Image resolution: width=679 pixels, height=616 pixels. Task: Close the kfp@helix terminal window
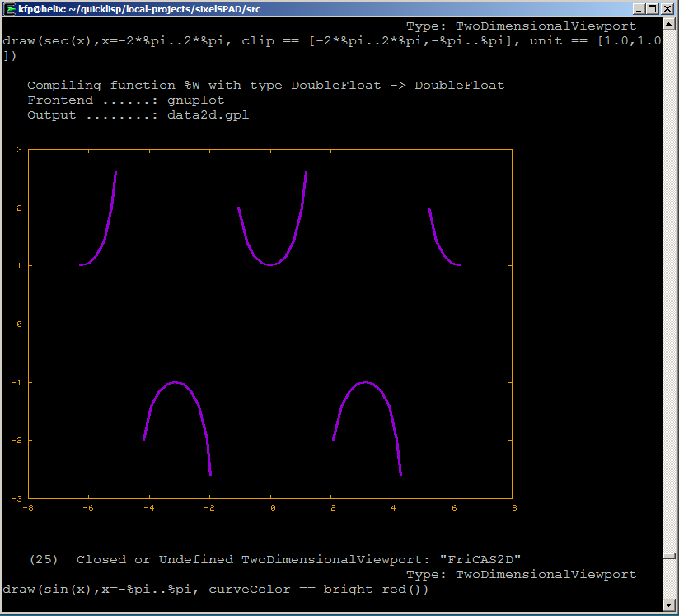pos(667,9)
